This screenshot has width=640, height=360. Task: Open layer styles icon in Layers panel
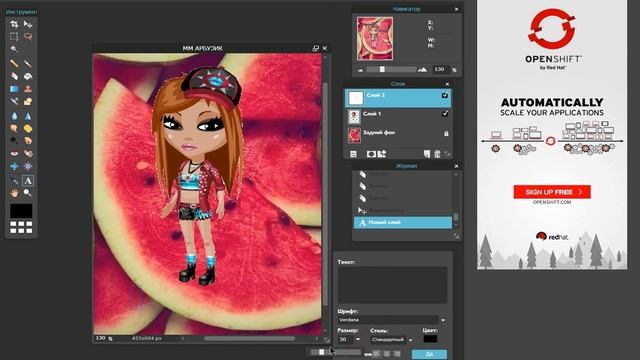(382, 154)
